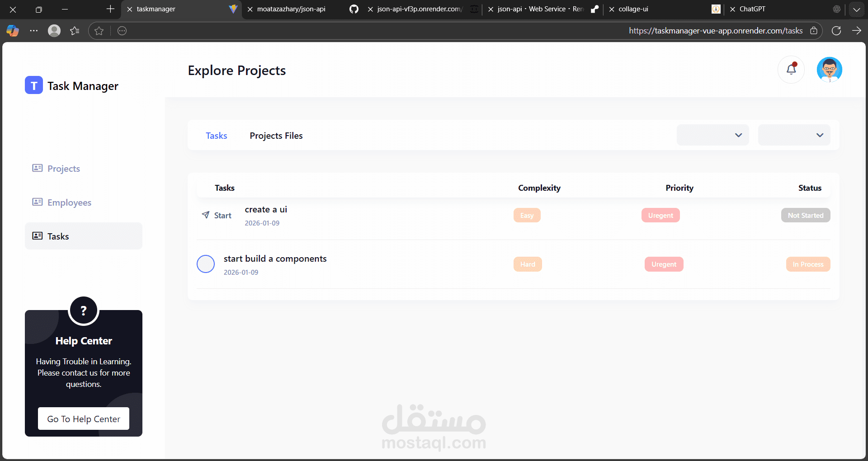Expand the second filter dropdown
Screen dimensions: 868x461
click(794, 135)
